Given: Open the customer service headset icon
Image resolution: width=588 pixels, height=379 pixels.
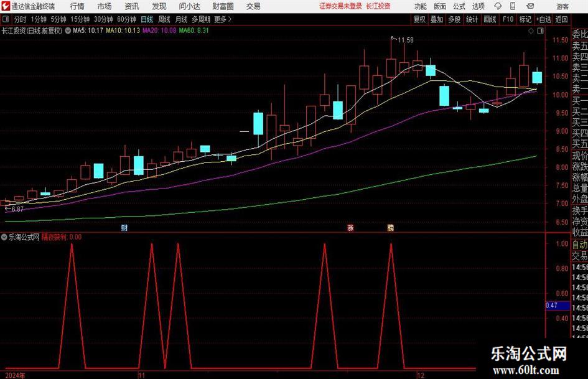Looking at the screenshot, I should point(498,6).
